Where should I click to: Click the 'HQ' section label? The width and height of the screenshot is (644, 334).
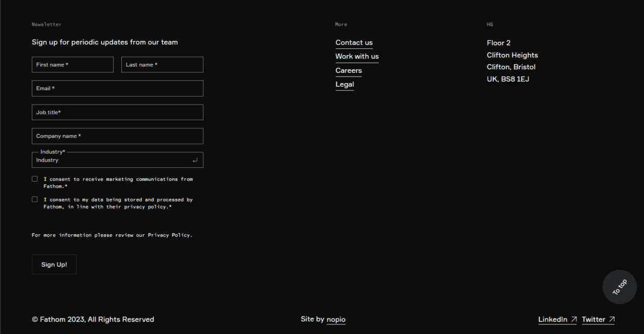pos(490,24)
